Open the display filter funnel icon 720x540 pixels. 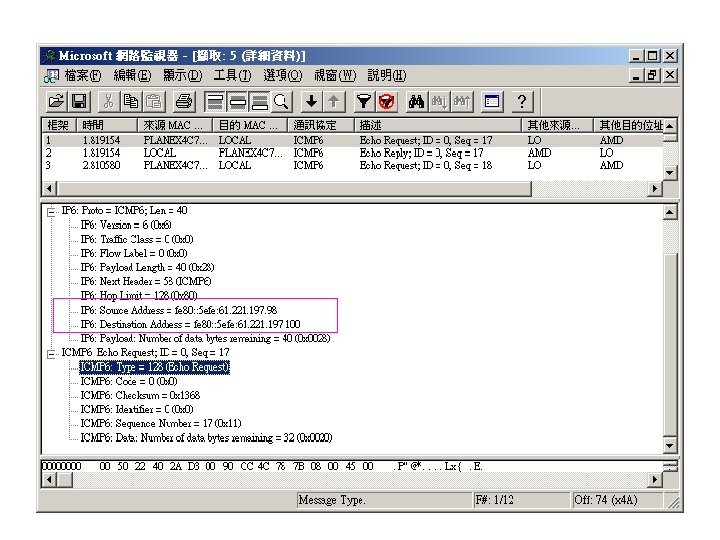pyautogui.click(x=364, y=101)
